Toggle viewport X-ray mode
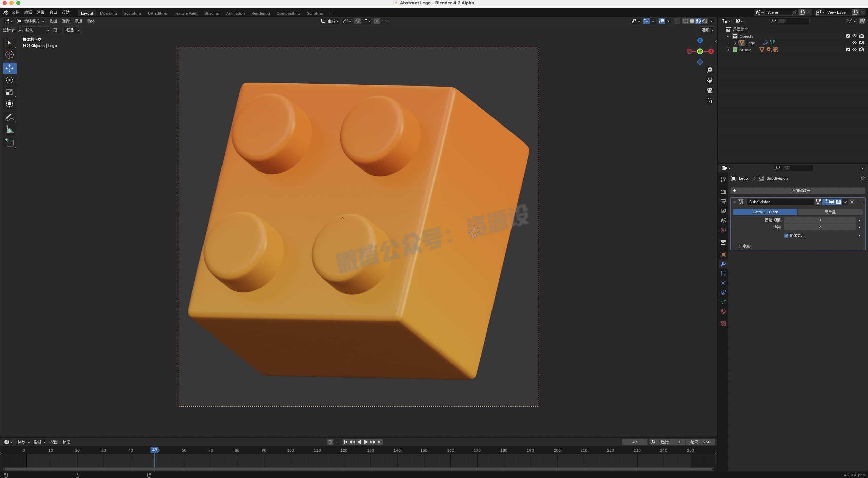This screenshot has width=868, height=478. pyautogui.click(x=677, y=21)
